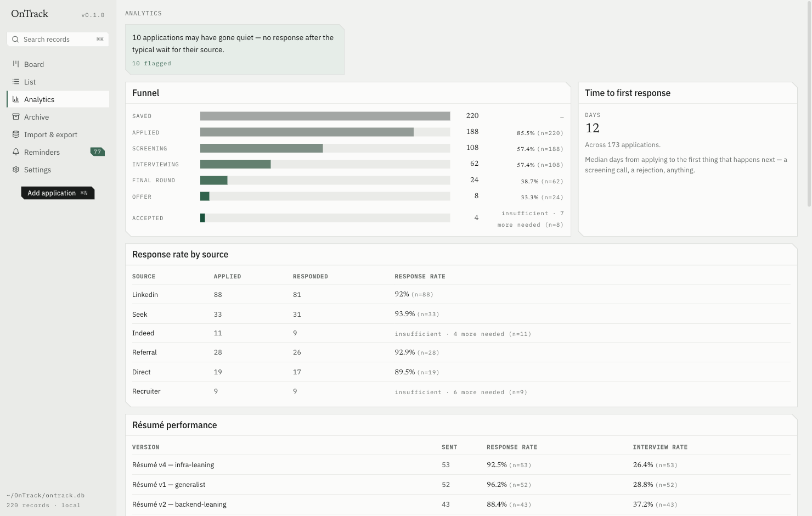The height and width of the screenshot is (516, 812).
Task: Click the ~/OnTrack/ontrack.db path
Action: tap(46, 496)
